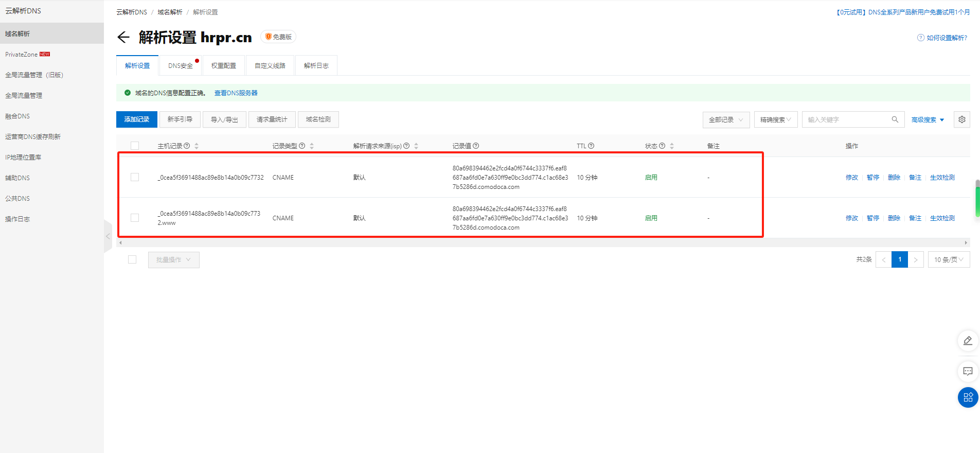The width and height of the screenshot is (980, 453).
Task: Open the 10 条/页 page size dropdown
Action: click(949, 259)
